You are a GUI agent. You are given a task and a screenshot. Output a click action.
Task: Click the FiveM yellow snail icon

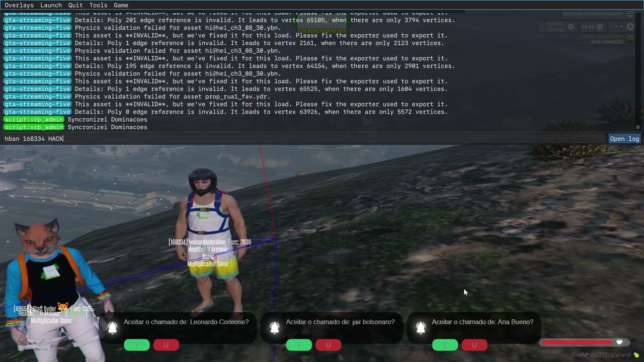[x=636, y=355]
